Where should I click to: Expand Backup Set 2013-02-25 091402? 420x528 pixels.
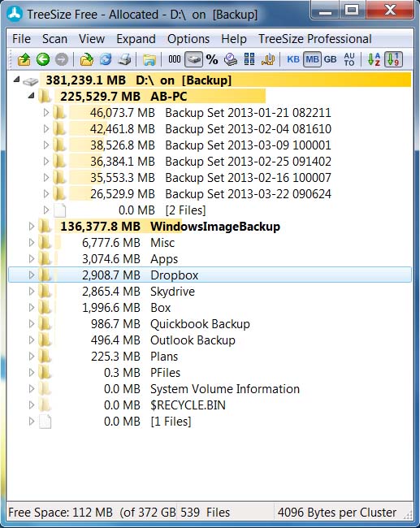pos(46,161)
